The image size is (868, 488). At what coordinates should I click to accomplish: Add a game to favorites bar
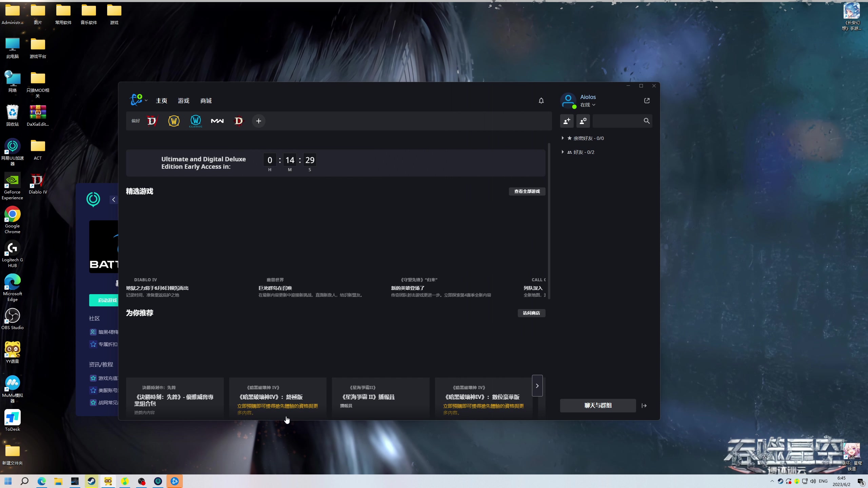click(x=258, y=121)
